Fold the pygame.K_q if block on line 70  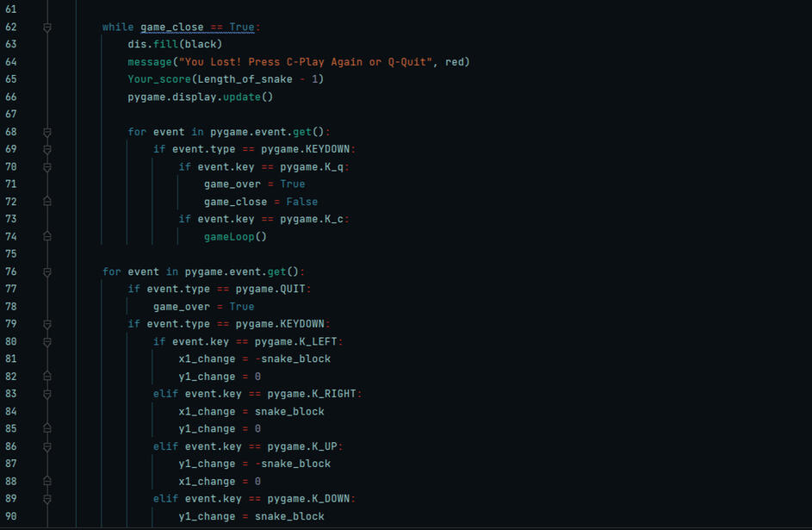click(x=47, y=167)
